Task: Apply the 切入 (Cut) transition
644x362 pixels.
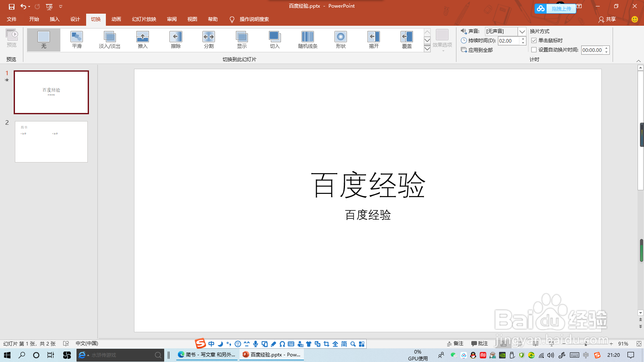Action: tap(275, 40)
